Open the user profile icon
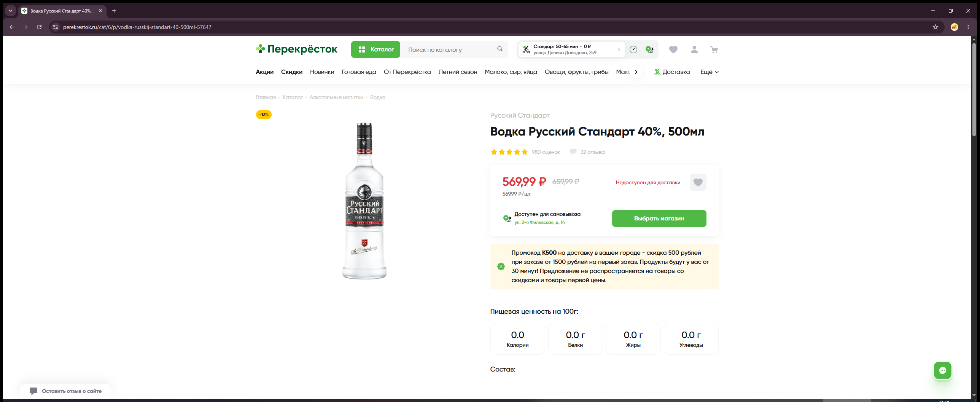 (694, 49)
